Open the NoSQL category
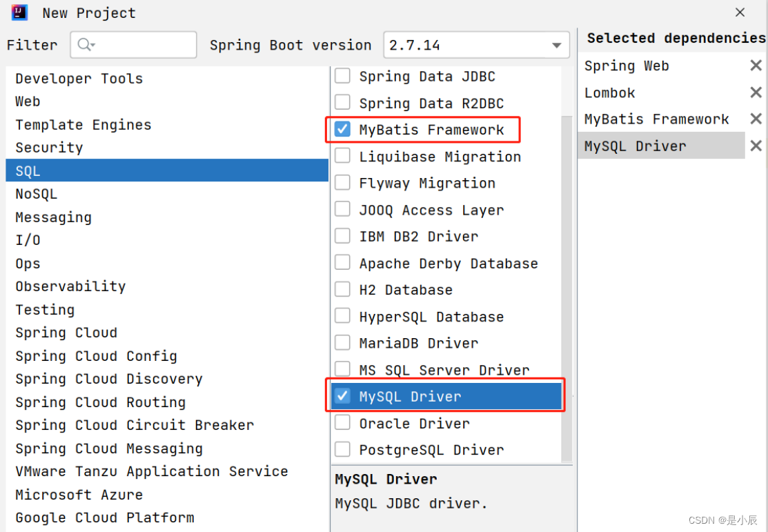This screenshot has height=532, width=768. 167,194
